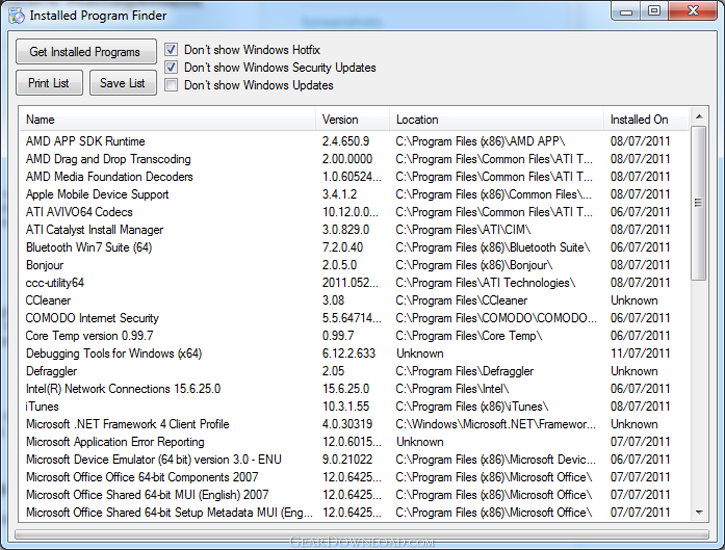Click version 4.0.30319 cell
Image resolution: width=725 pixels, height=550 pixels.
[x=347, y=424]
